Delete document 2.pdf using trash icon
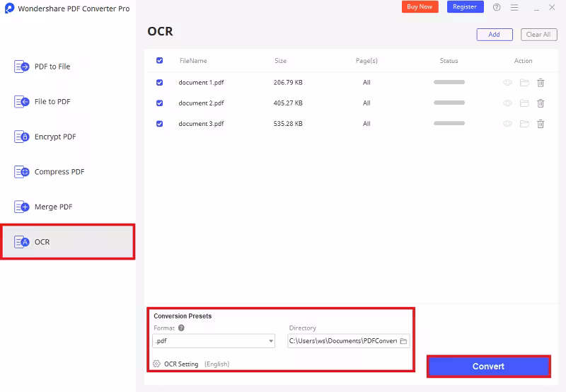 541,103
